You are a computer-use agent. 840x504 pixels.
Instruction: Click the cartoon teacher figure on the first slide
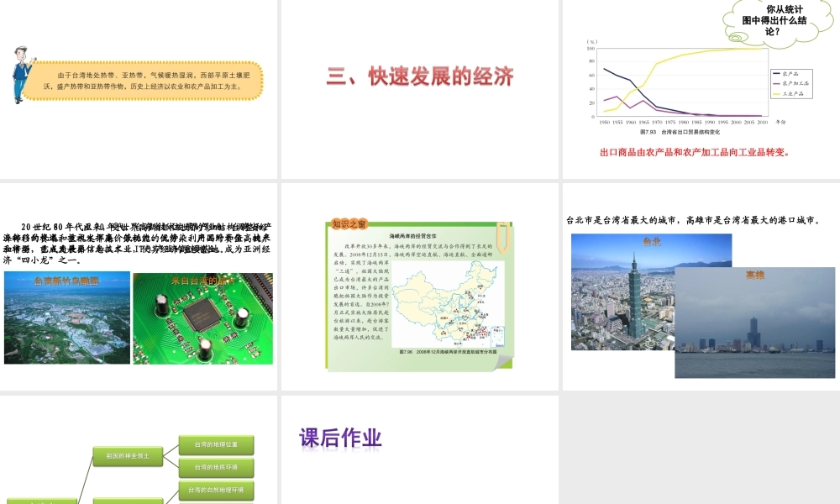(x=22, y=75)
